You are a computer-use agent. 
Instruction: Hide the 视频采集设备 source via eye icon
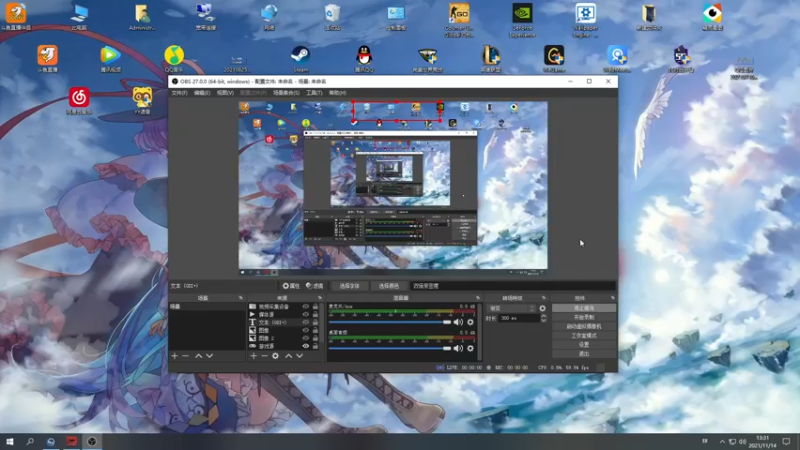point(306,307)
